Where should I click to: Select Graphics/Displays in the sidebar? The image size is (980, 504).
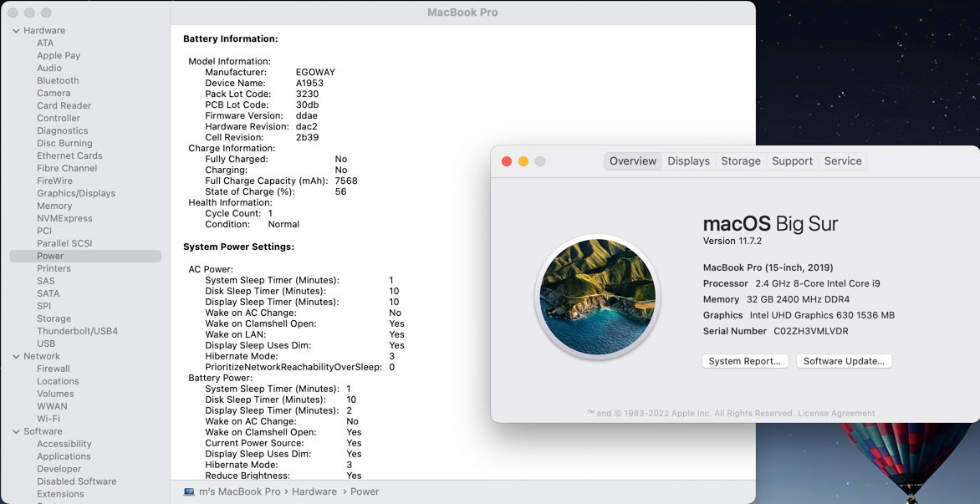(x=76, y=193)
